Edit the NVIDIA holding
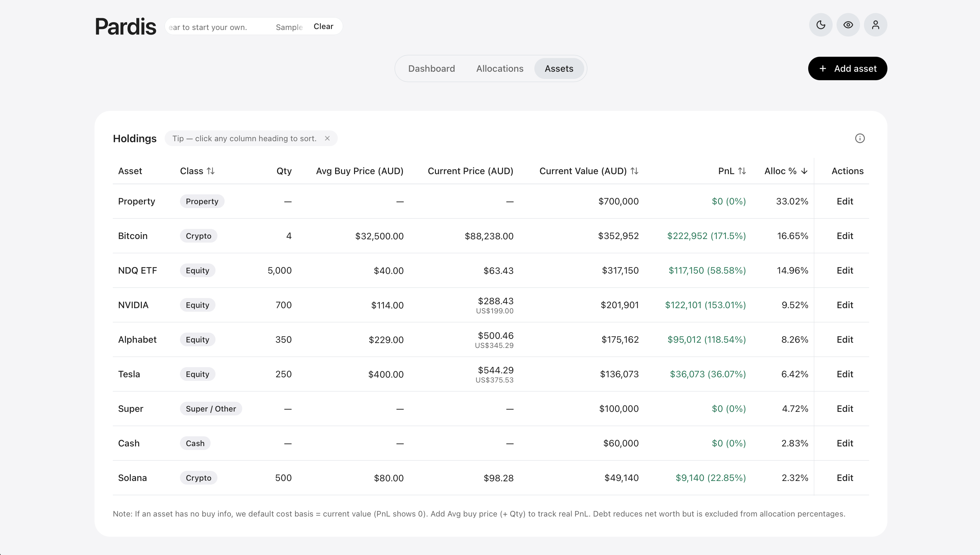980x555 pixels. [844, 305]
